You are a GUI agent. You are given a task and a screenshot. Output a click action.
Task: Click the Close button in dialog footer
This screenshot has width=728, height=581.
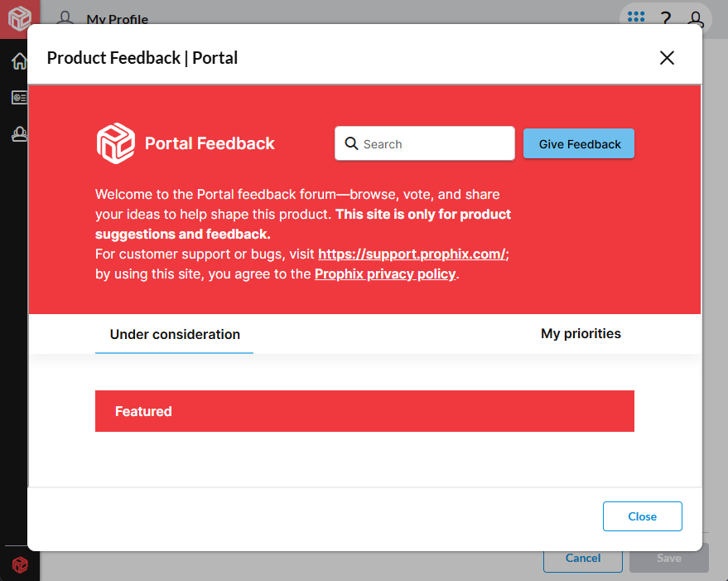pyautogui.click(x=642, y=516)
